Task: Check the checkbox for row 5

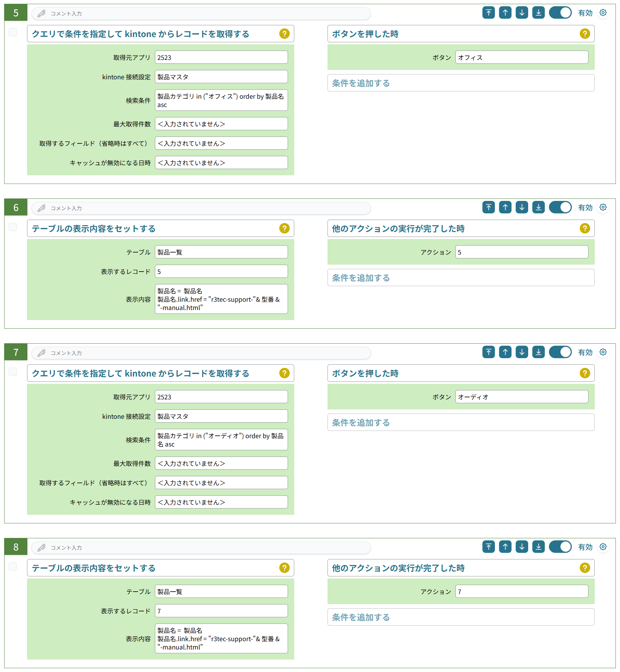Action: click(x=13, y=32)
